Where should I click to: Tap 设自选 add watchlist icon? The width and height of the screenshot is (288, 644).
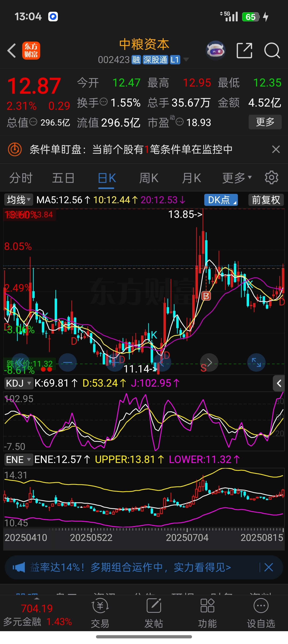261,613
